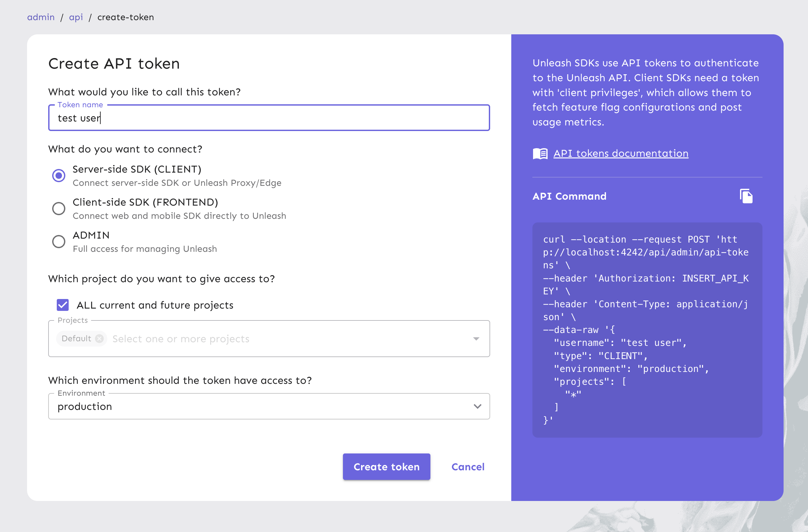Click the documentation book icon
Viewport: 808px width, 532px height.
[540, 154]
